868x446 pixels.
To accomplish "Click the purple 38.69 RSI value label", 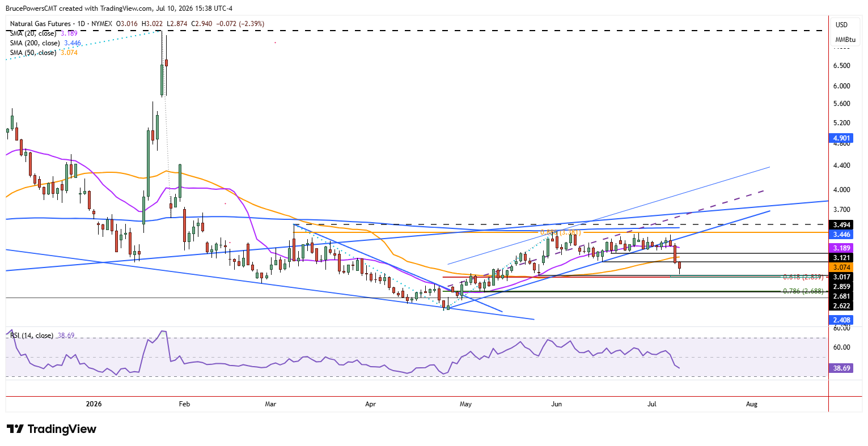I will click(841, 368).
